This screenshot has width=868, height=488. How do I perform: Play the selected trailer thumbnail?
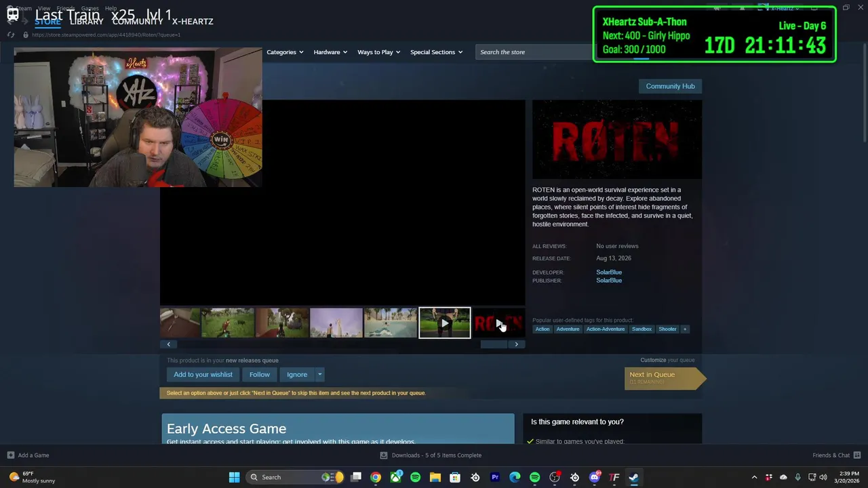(x=444, y=323)
